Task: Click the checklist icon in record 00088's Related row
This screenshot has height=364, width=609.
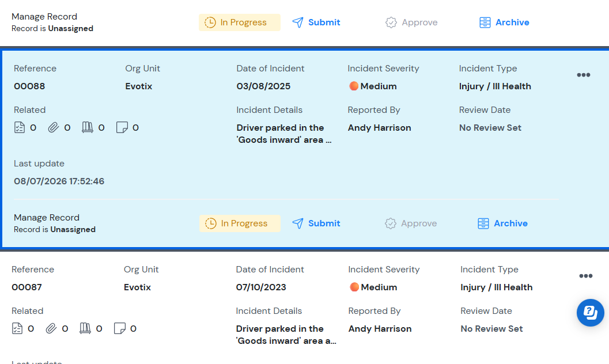Action: tap(20, 127)
